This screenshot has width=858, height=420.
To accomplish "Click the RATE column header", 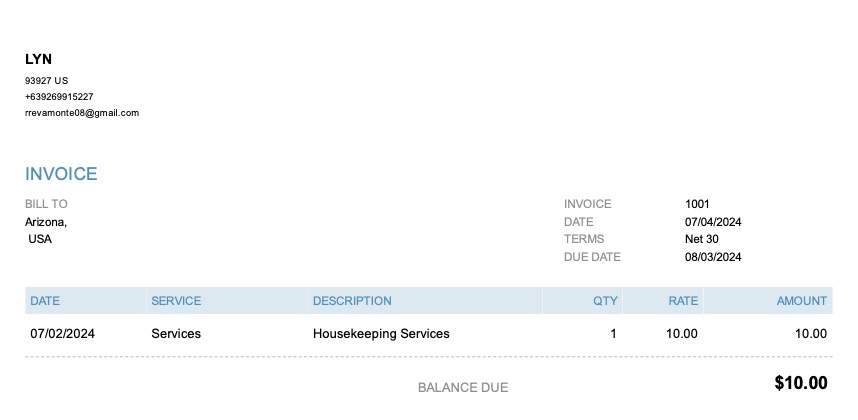I will (683, 301).
